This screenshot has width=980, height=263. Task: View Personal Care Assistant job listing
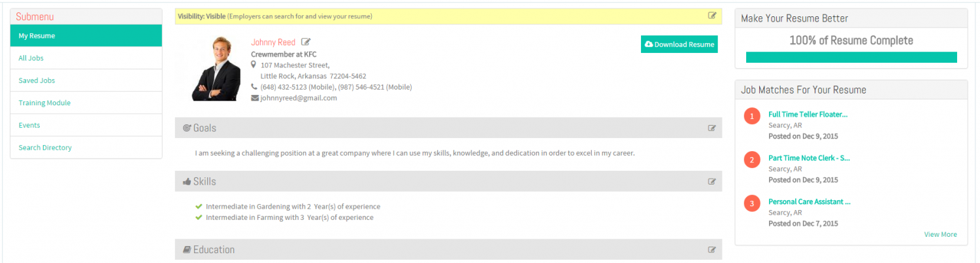click(x=809, y=202)
